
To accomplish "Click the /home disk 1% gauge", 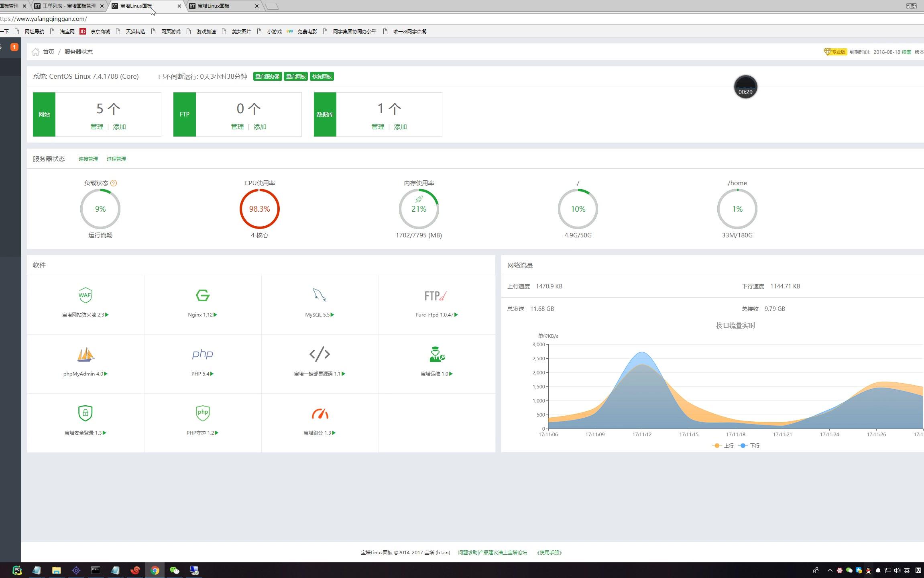I will pyautogui.click(x=737, y=209).
